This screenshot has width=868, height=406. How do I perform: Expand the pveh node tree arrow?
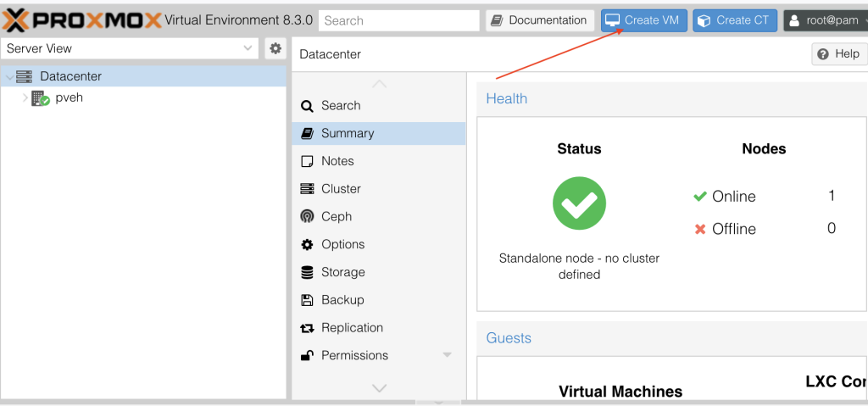click(x=25, y=98)
